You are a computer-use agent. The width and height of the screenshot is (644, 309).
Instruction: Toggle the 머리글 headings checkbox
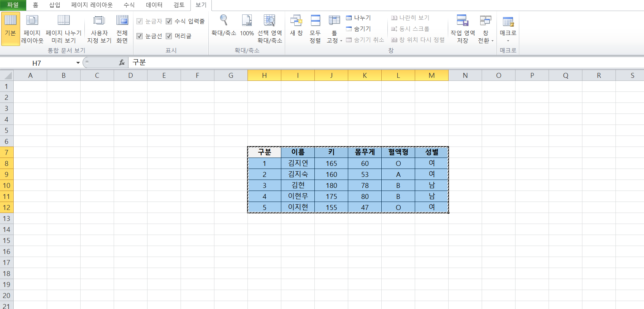coord(169,36)
